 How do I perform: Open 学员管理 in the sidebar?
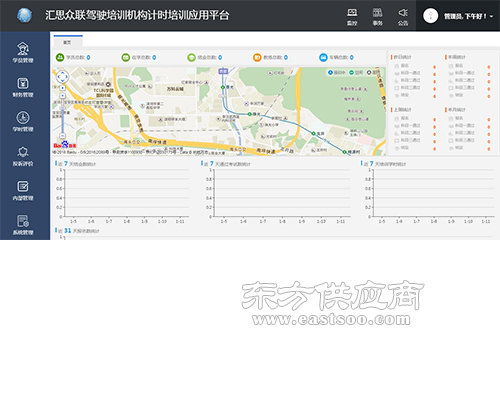click(23, 53)
